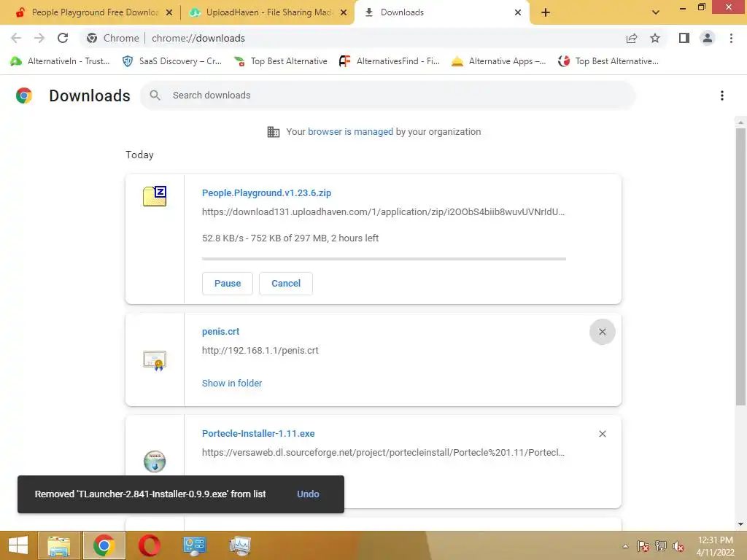Screen dimensions: 747x560
Task: Click the Portecle sourceforge URL text
Action: pyautogui.click(x=383, y=452)
